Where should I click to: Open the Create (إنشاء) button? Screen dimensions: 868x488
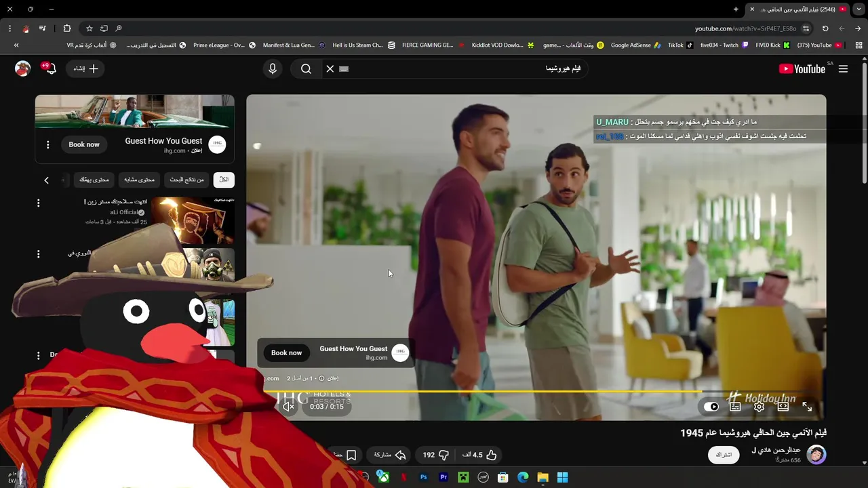tap(85, 68)
